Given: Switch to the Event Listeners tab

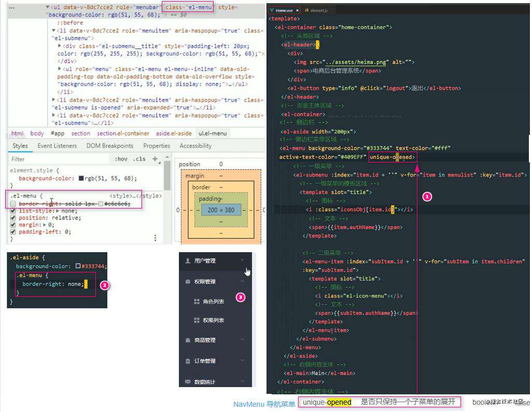Looking at the screenshot, I should (x=57, y=146).
